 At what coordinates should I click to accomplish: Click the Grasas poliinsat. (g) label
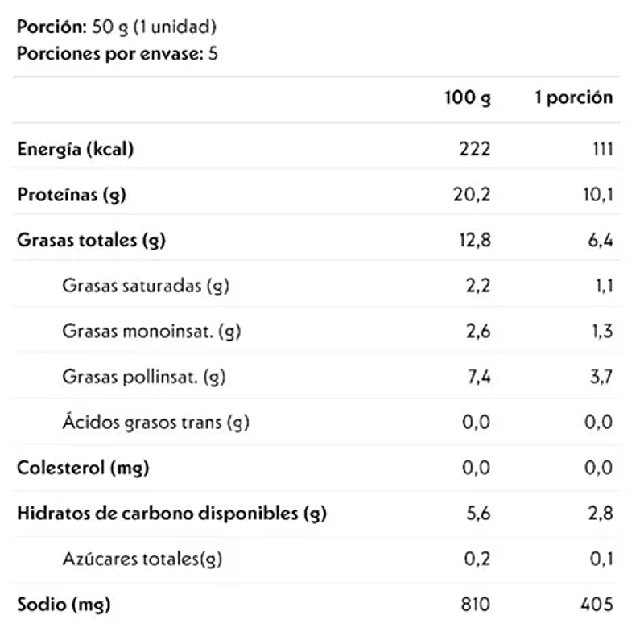click(x=144, y=376)
